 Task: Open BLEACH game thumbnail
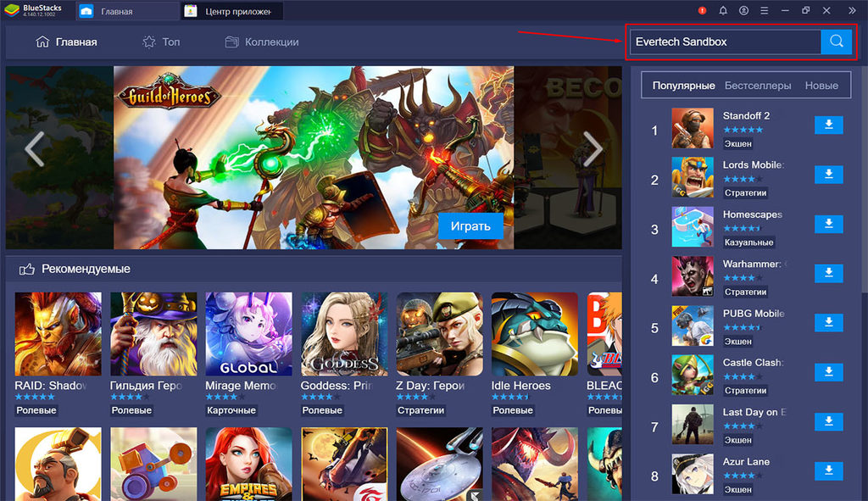pyautogui.click(x=604, y=334)
